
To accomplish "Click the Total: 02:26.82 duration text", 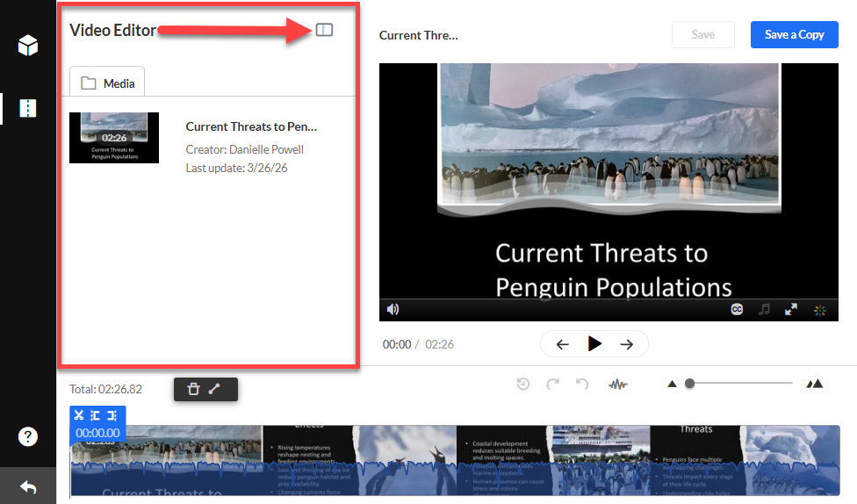I will 105,389.
